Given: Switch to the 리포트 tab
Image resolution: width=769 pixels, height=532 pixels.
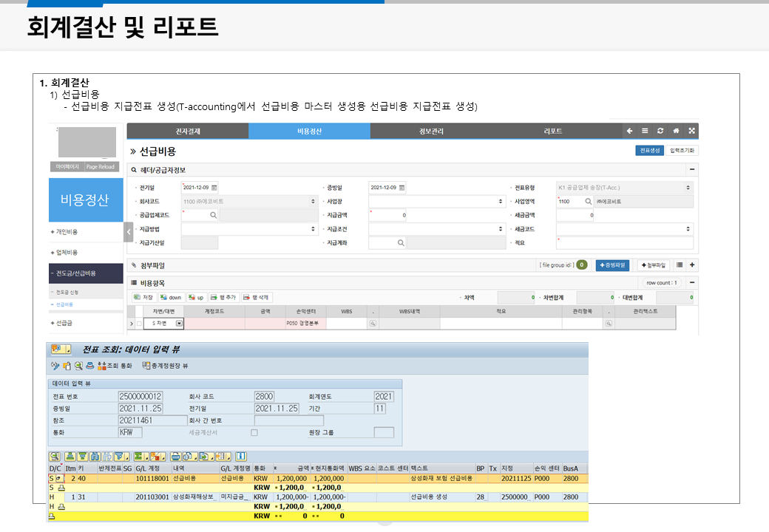Looking at the screenshot, I should click(x=552, y=131).
